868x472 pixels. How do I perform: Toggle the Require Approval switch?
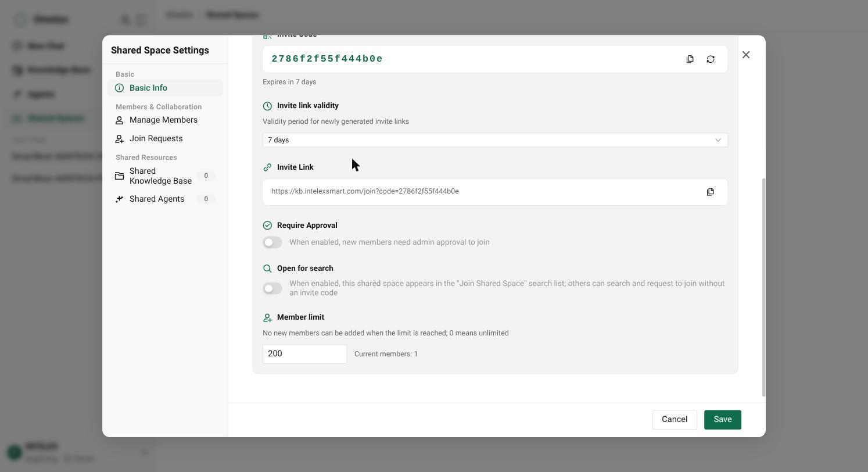(x=272, y=242)
